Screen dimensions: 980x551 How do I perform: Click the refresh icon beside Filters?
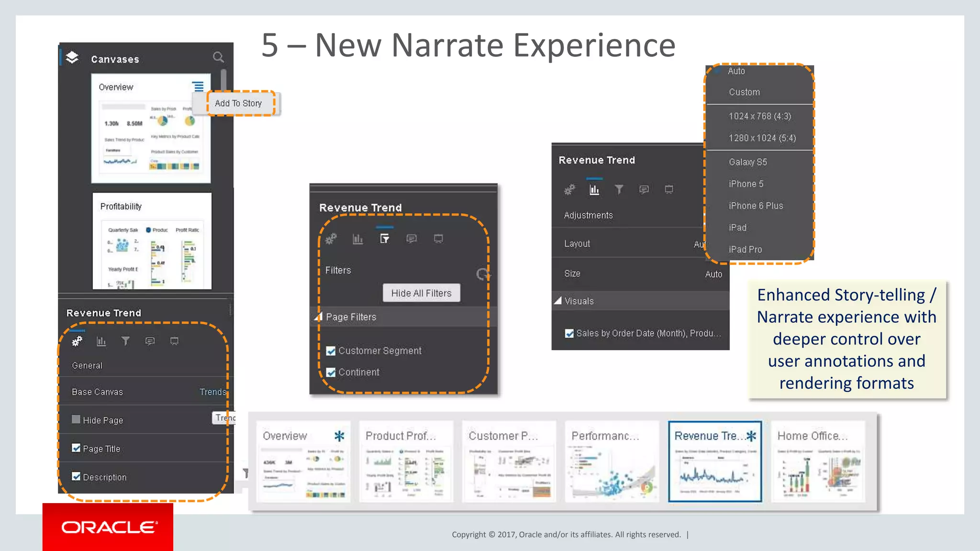click(x=483, y=274)
